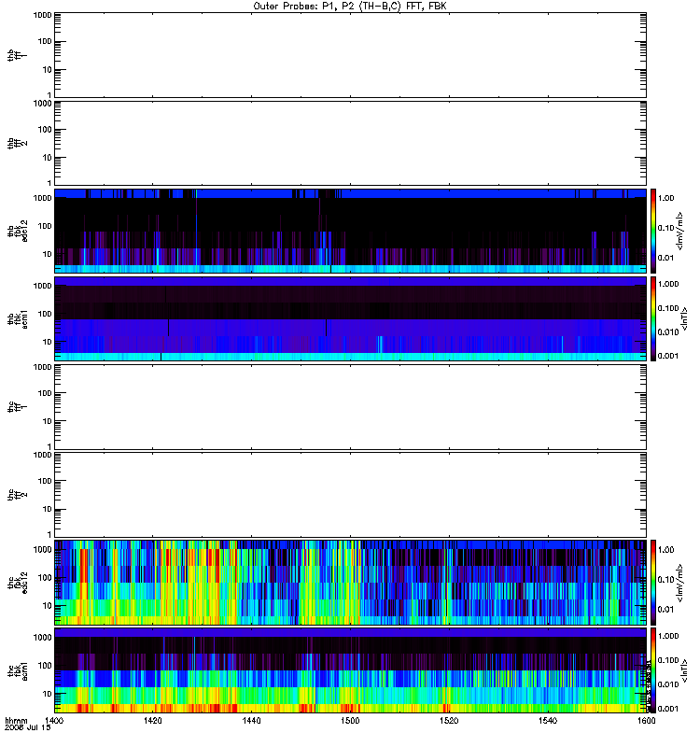Click the empty thc fff 1 panel
Viewport: 700px width, 747px height.
(350, 407)
